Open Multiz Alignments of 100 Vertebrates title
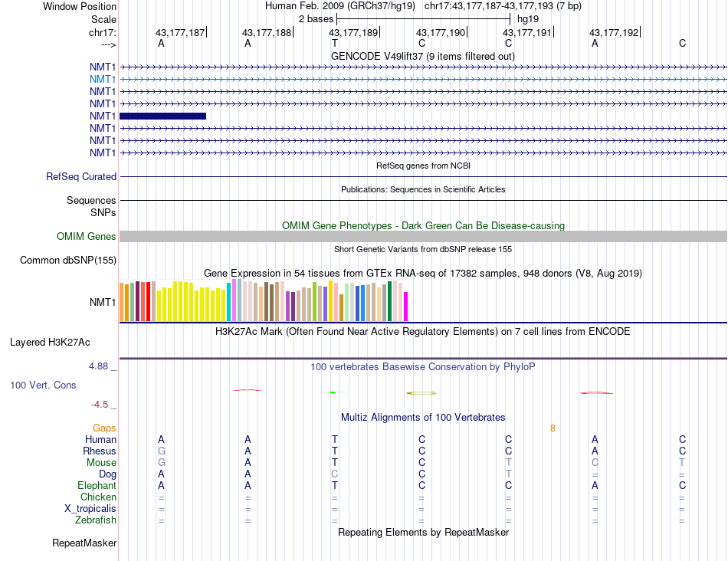 pos(423,418)
